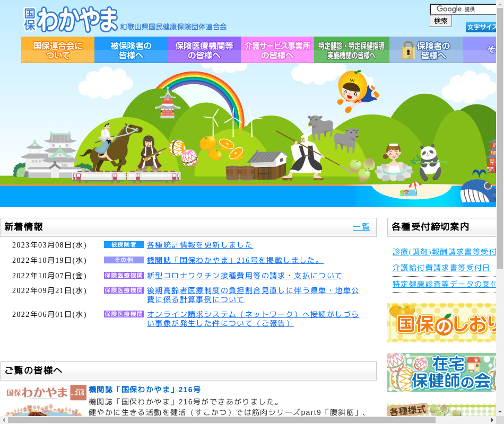This screenshot has width=504, height=424.
Task: Open 診療(調剤)報酬請求書等受付 deadline link
Action: coord(444,252)
